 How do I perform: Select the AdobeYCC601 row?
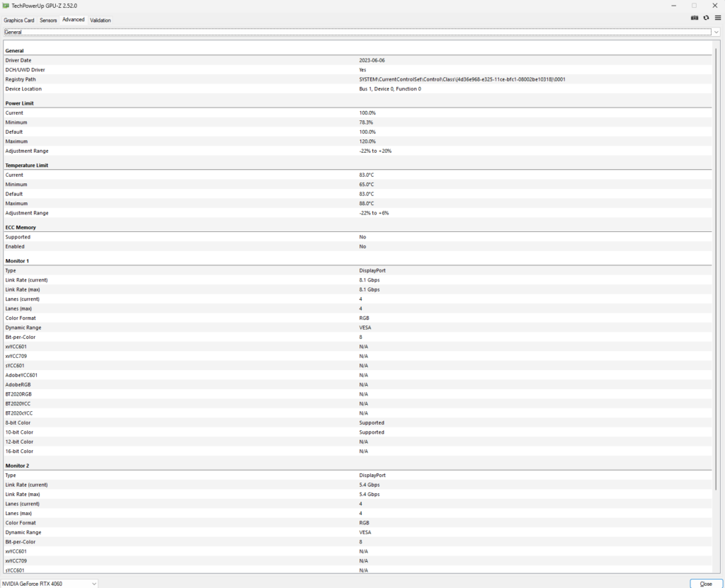[358, 375]
